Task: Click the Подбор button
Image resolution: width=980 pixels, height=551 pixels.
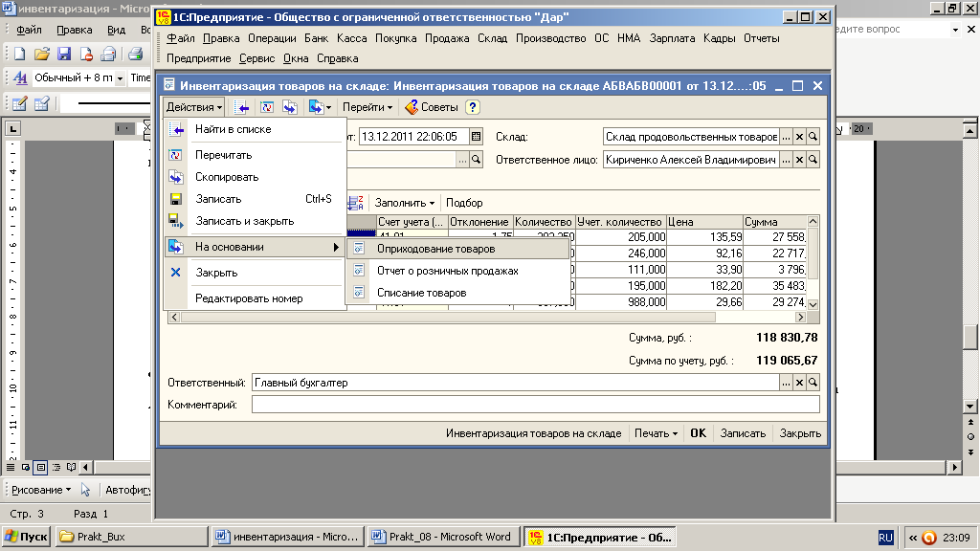Action: click(x=464, y=203)
